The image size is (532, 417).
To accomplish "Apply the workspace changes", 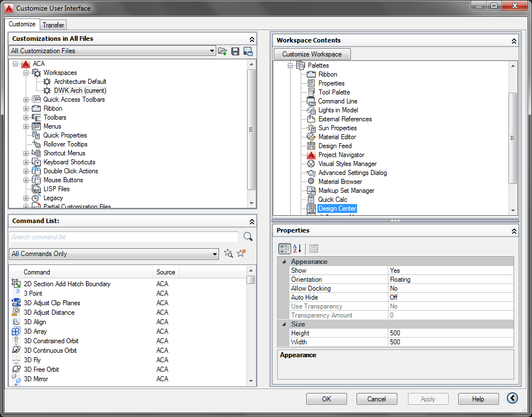I will [427, 399].
